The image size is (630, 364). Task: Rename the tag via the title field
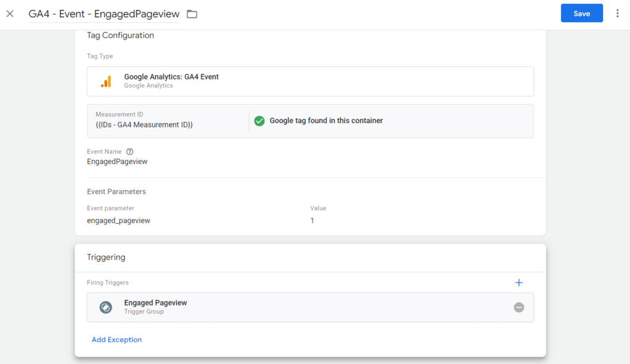(x=103, y=14)
